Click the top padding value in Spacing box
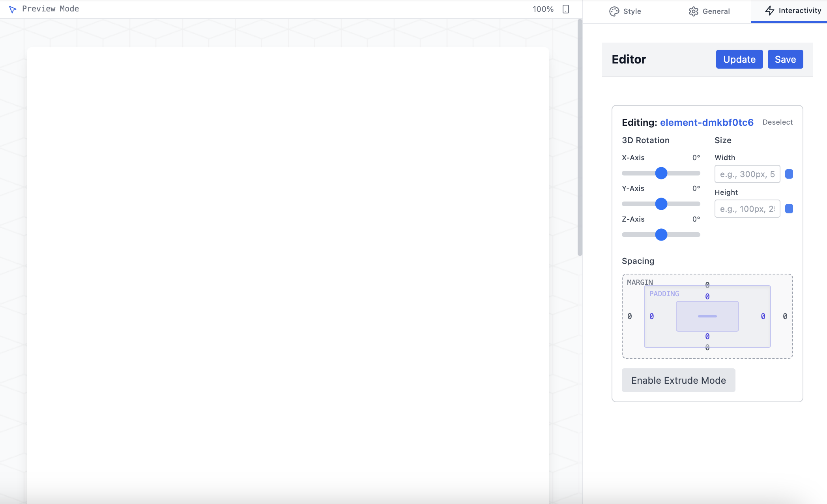 pos(707,297)
